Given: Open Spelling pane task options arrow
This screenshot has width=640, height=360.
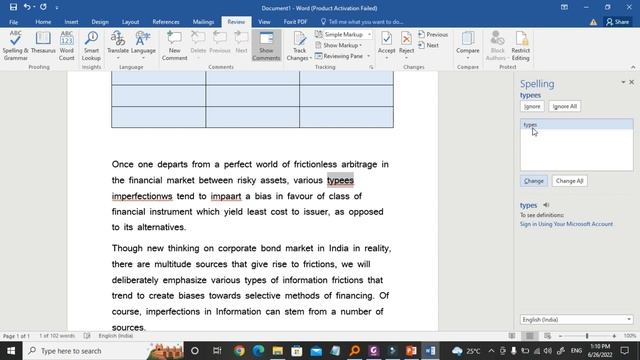Looking at the screenshot, I should pyautogui.click(x=623, y=82).
